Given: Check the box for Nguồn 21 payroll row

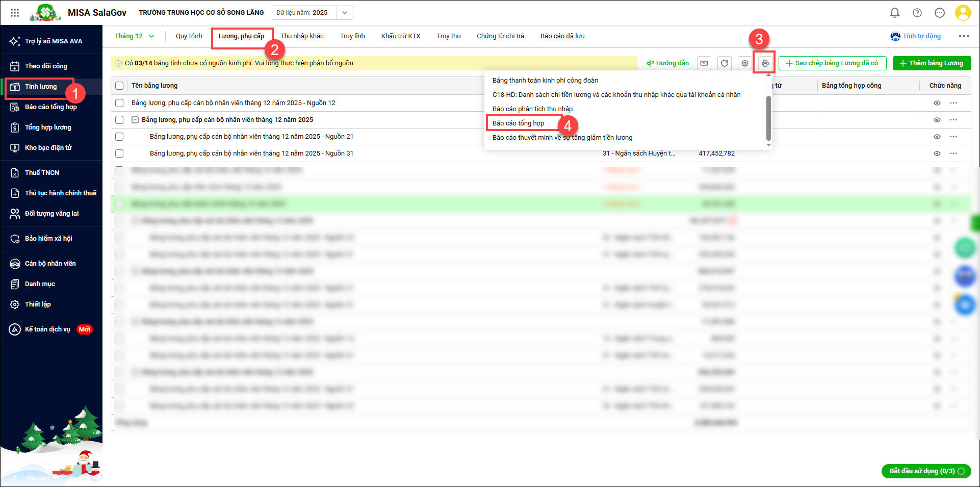Looking at the screenshot, I should (x=119, y=137).
